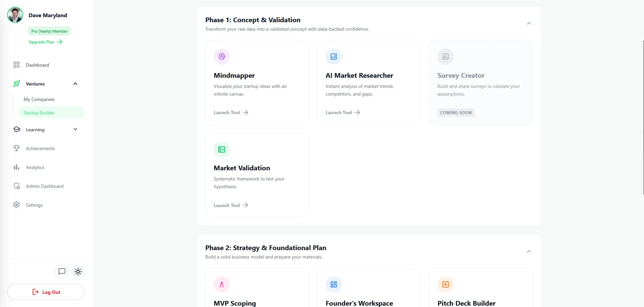
Task: Click the Market Validation checklist icon
Action: 222,149
